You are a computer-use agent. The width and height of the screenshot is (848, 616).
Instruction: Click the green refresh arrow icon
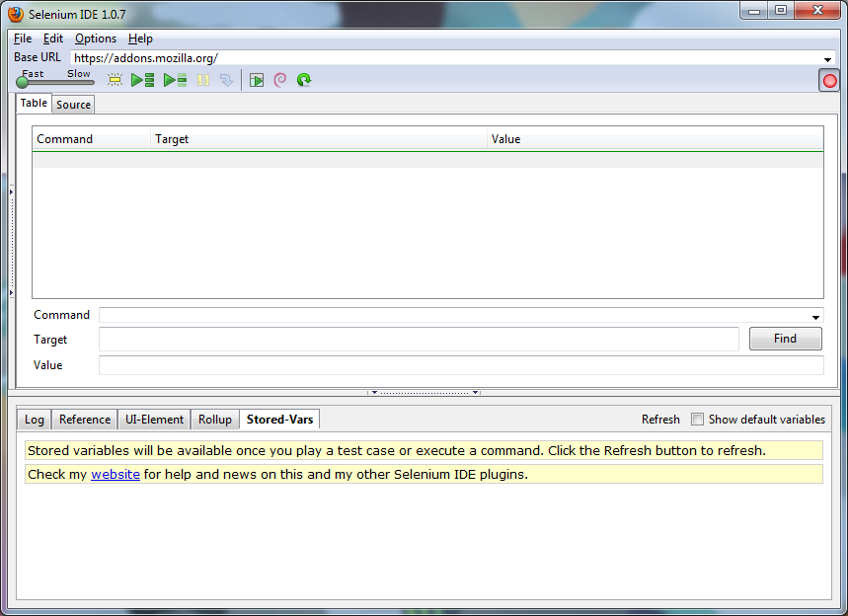coord(304,80)
